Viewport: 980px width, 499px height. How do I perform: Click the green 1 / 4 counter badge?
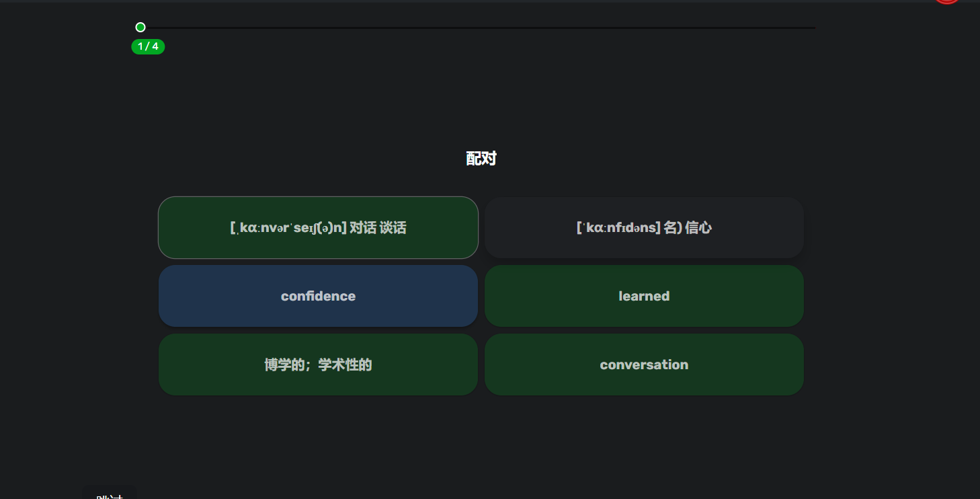pos(148,46)
